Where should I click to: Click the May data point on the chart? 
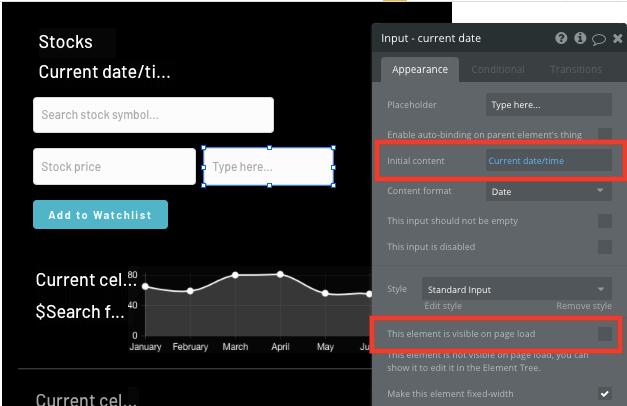tap(325, 294)
